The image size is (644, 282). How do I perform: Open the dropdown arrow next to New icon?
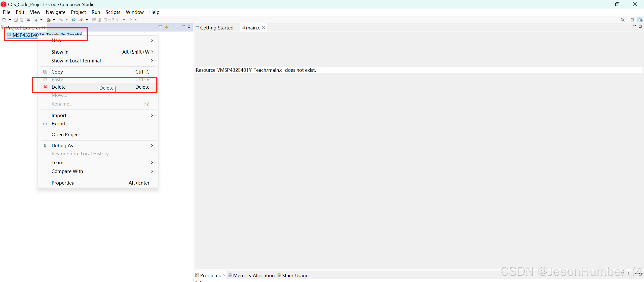(x=10, y=20)
